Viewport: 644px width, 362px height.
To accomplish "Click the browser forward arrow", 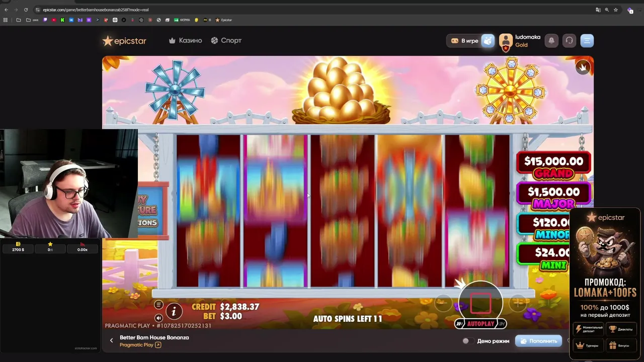I will click(16, 10).
